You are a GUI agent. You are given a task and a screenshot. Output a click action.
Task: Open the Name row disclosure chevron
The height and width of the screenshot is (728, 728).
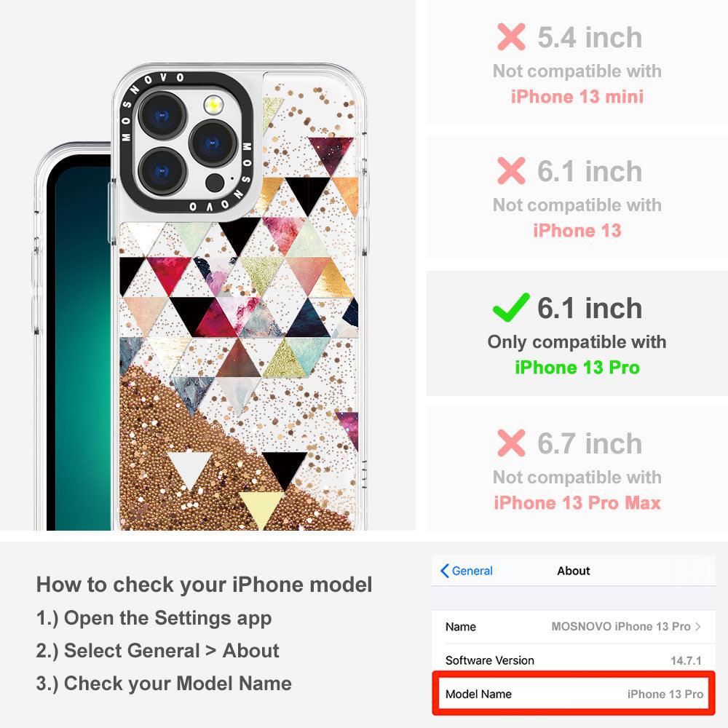698,626
